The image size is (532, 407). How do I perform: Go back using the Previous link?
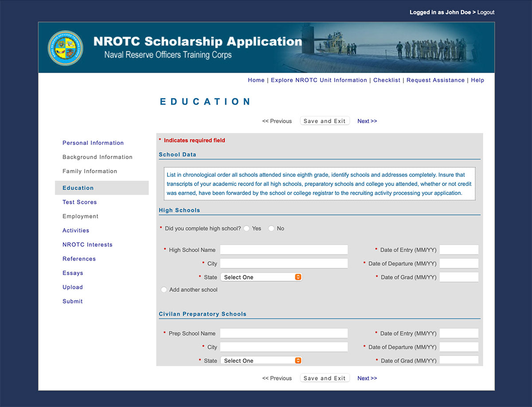coord(277,120)
